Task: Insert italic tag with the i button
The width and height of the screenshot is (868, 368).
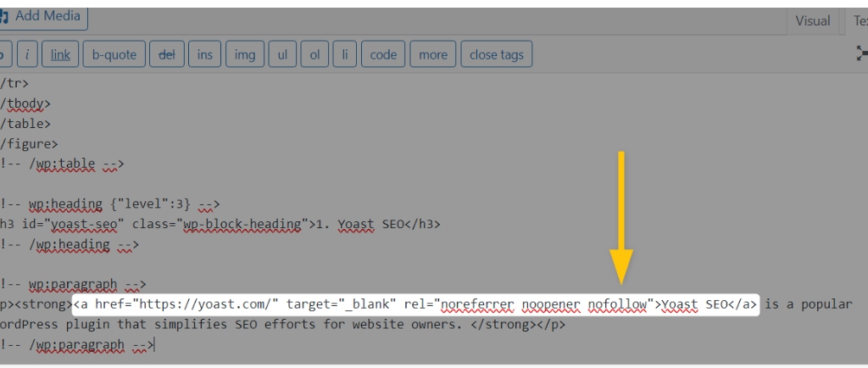Action: pyautogui.click(x=28, y=54)
